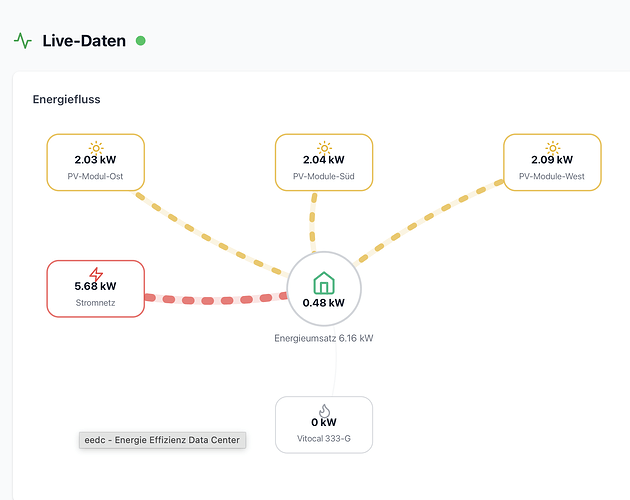The width and height of the screenshot is (630, 500).
Task: Click the green pulse Live-Daten icon
Action: pyautogui.click(x=23, y=41)
